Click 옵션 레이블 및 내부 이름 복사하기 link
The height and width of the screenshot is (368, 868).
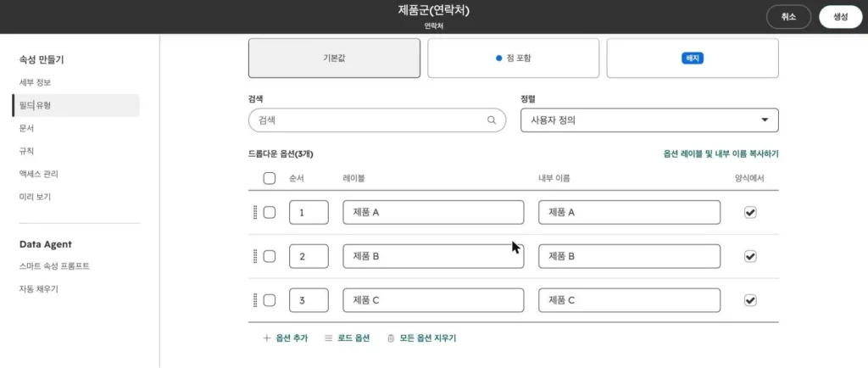click(721, 153)
